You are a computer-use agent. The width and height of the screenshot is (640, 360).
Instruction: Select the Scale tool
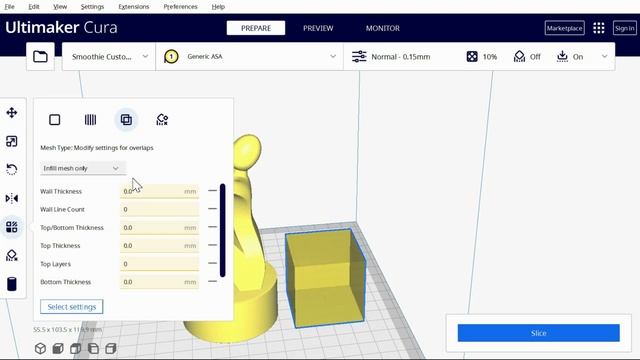coord(12,142)
